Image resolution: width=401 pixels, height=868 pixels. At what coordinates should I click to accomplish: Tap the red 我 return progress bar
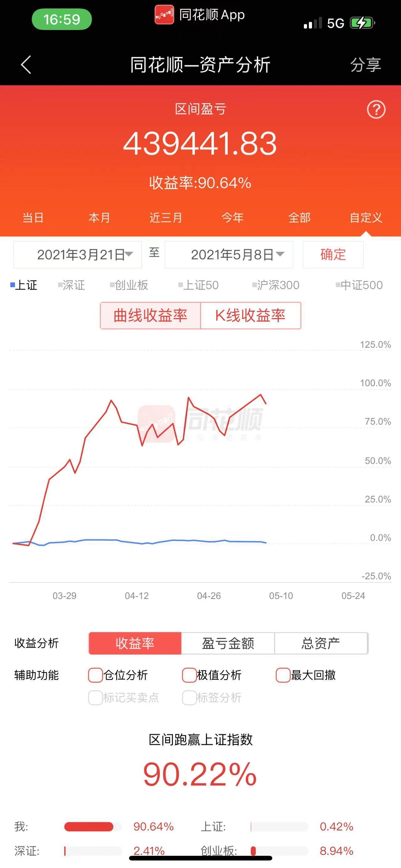coord(89,827)
